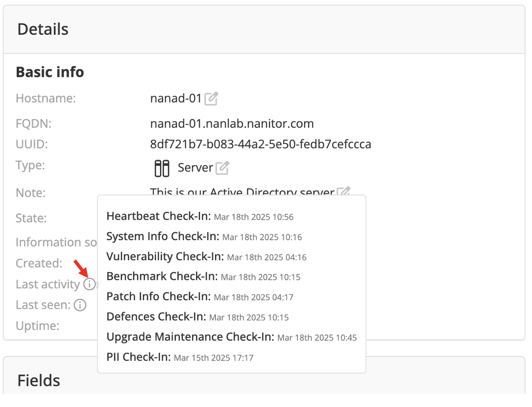Click the UUID value text

pyautogui.click(x=260, y=144)
